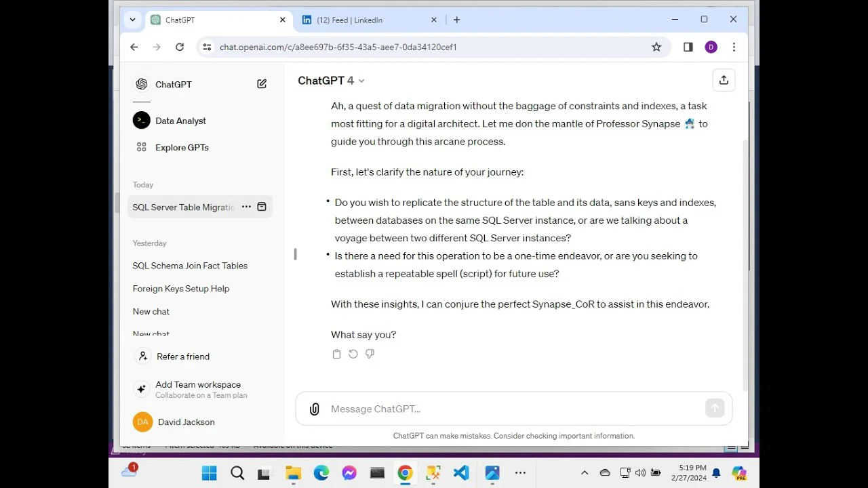The height and width of the screenshot is (488, 868).
Task: Open Chrome three-dot menu
Action: [734, 47]
